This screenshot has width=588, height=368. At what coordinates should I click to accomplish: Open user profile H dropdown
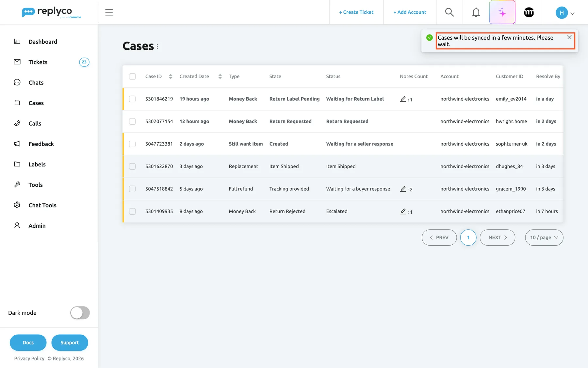tap(565, 13)
